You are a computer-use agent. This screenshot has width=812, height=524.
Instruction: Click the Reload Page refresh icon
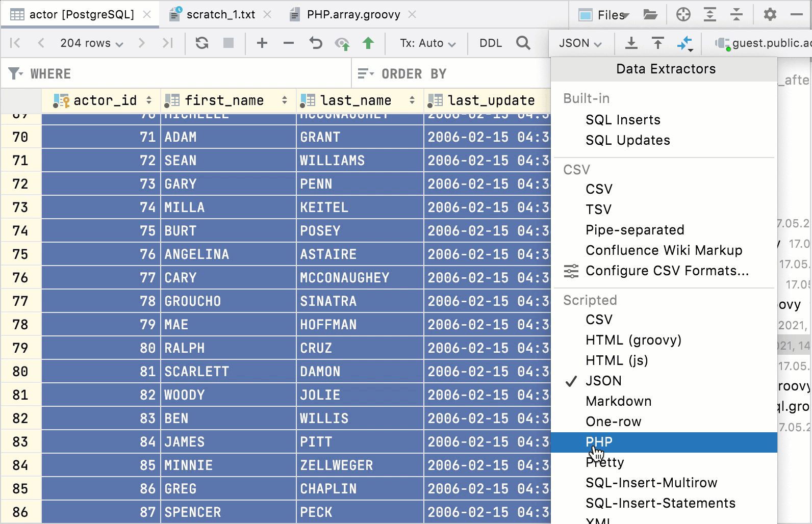(202, 43)
